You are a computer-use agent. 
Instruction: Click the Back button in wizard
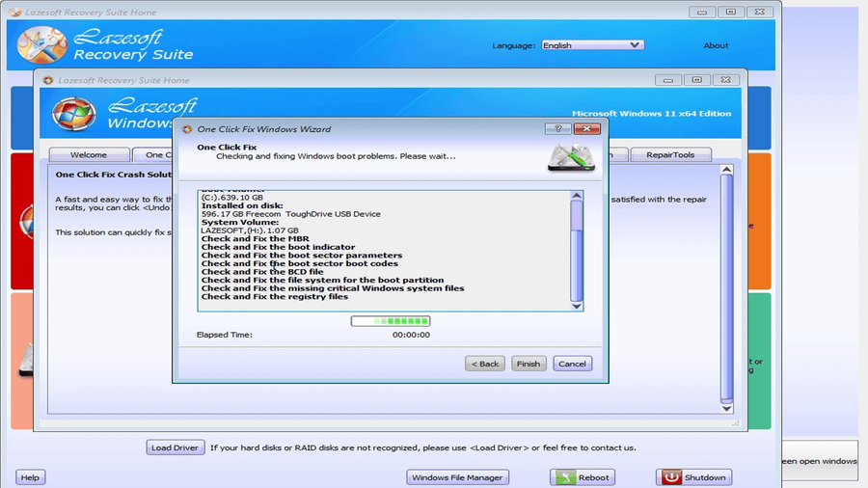click(x=485, y=364)
